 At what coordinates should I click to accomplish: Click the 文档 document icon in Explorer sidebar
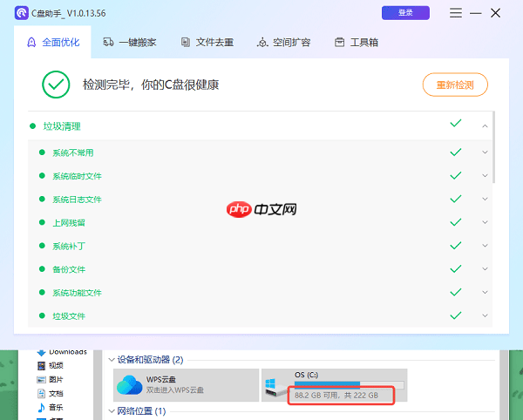(x=41, y=393)
